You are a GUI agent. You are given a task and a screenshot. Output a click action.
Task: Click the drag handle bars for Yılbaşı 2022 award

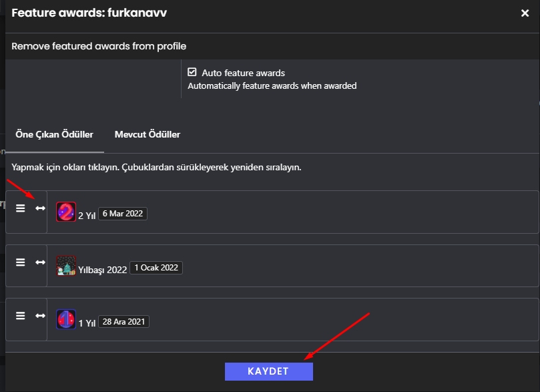click(x=20, y=262)
